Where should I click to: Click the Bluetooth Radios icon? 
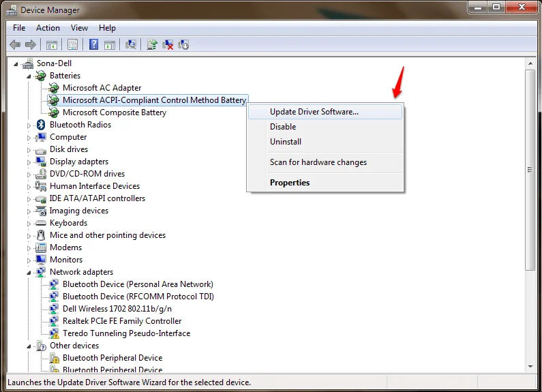coord(41,125)
